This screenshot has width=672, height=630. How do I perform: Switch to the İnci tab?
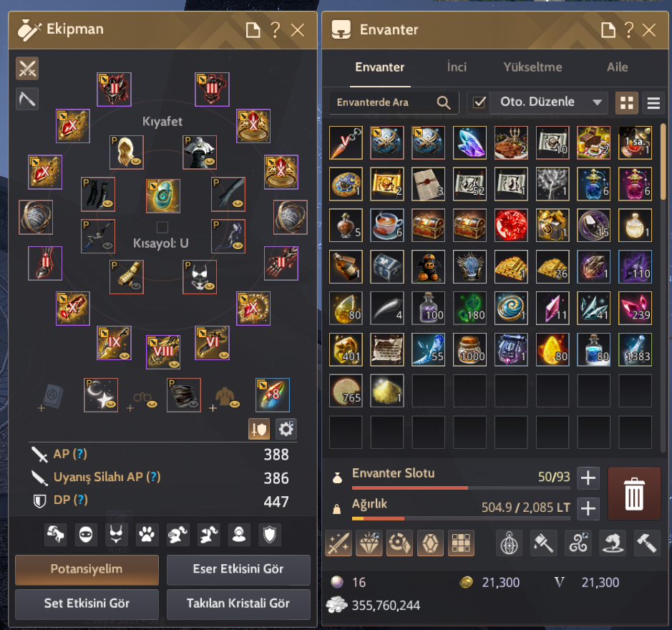coord(457,67)
